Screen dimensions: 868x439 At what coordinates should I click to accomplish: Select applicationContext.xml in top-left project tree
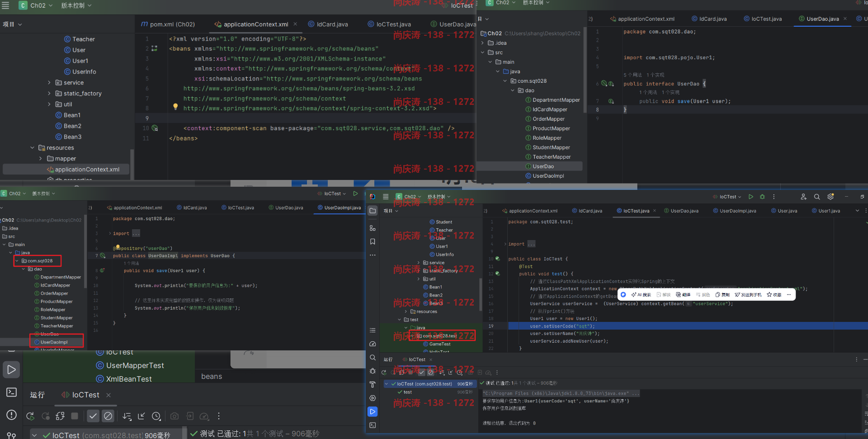point(66,170)
